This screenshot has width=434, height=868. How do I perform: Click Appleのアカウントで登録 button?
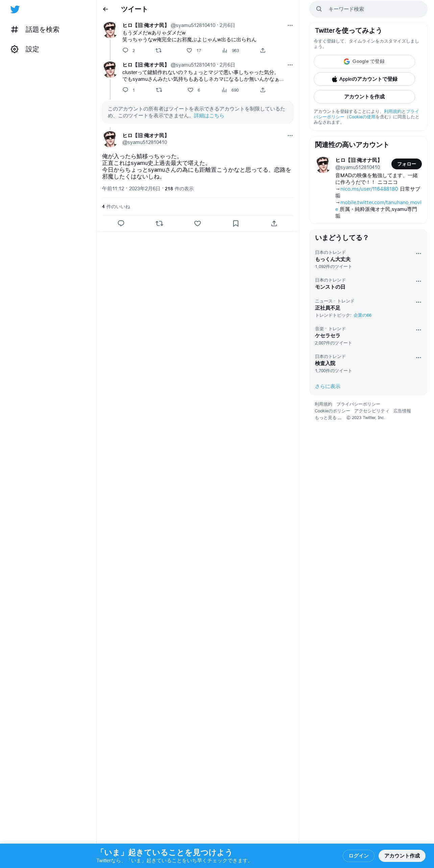click(x=364, y=79)
